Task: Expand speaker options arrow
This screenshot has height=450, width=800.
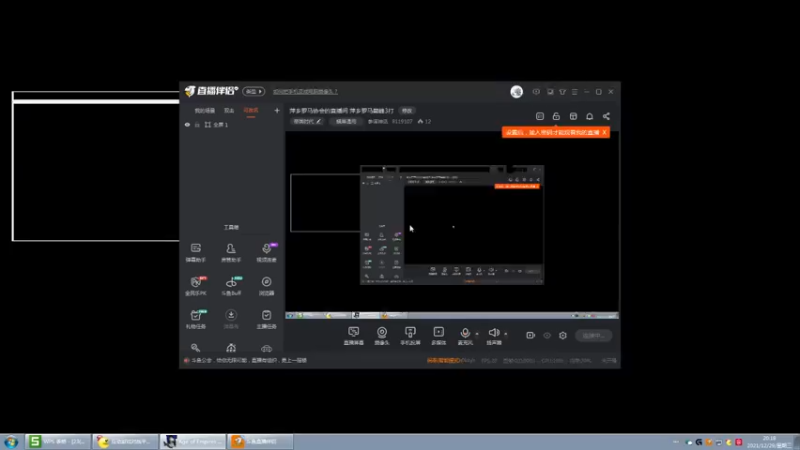Action: pos(506,334)
